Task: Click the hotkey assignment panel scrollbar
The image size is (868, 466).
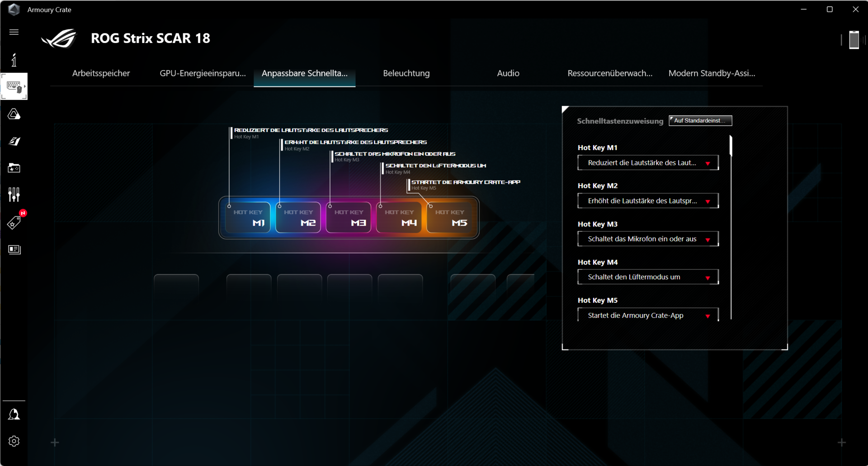Action: [731, 146]
